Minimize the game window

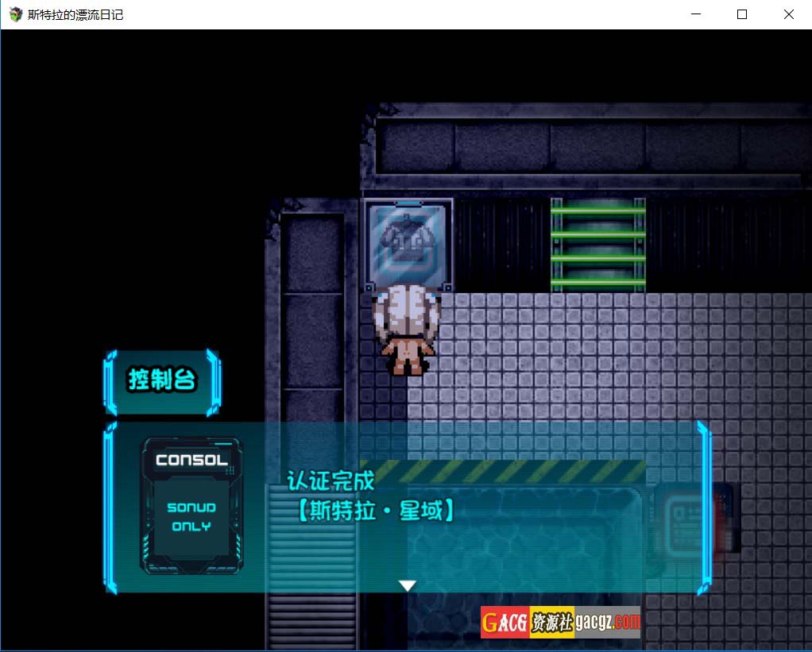[x=695, y=14]
